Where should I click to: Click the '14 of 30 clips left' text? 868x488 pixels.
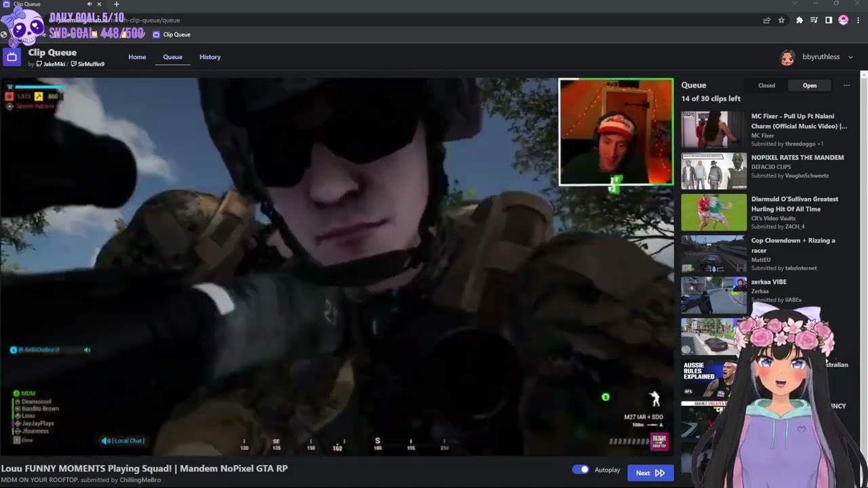(711, 99)
